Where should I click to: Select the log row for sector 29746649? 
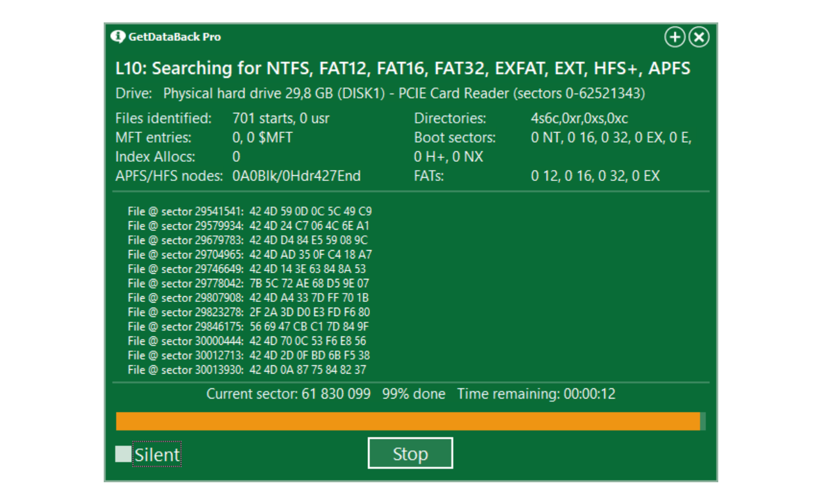point(247,269)
